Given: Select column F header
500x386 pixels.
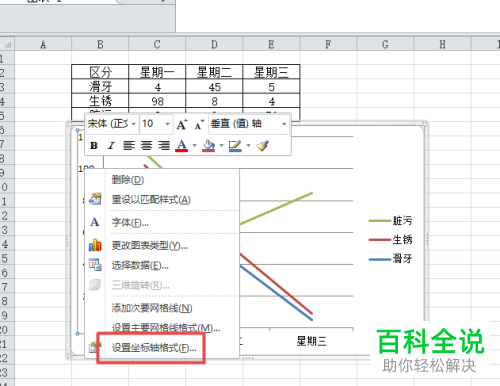Looking at the screenshot, I should tap(328, 44).
